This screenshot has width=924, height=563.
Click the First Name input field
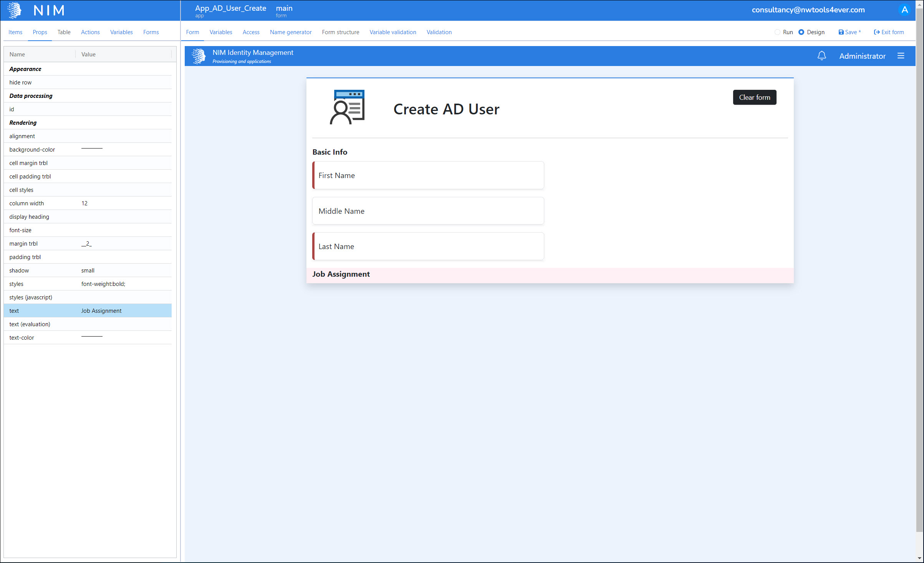tap(428, 175)
